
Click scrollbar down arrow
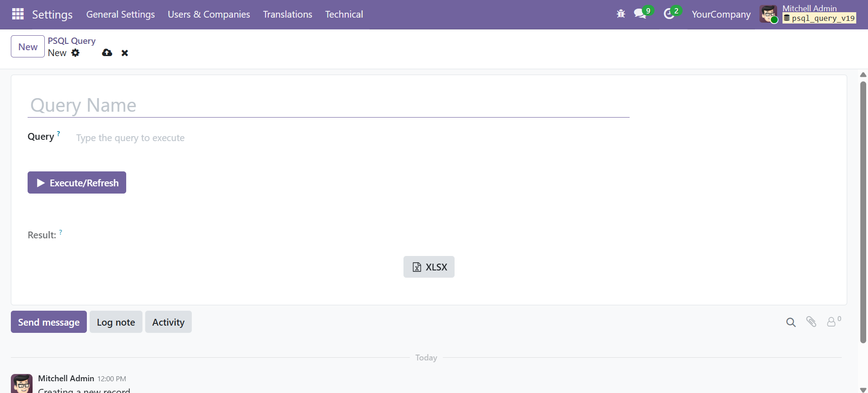863,390
